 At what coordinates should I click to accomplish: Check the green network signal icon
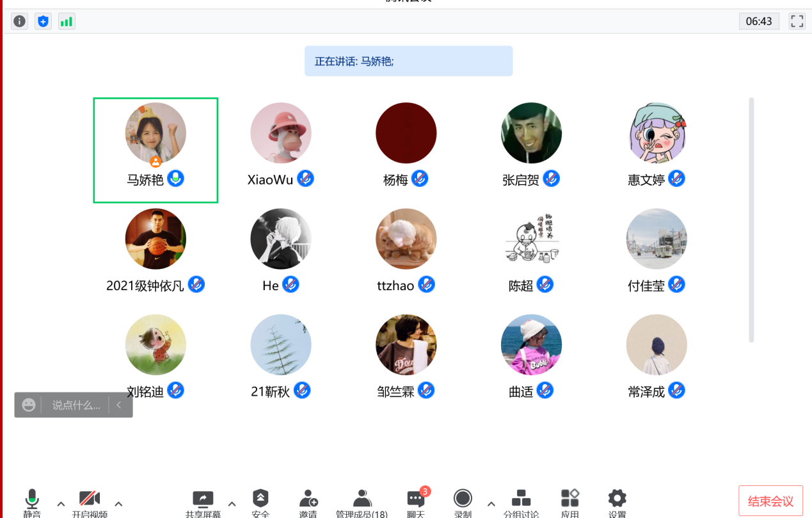point(67,21)
